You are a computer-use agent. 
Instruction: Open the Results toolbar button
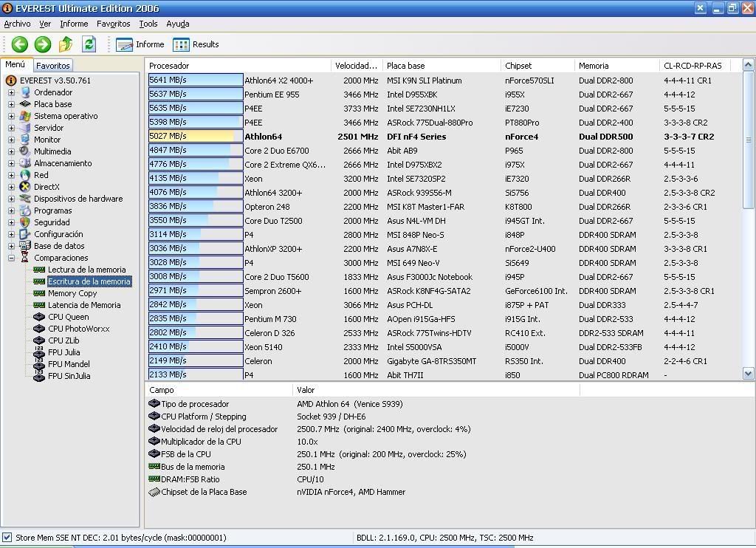(x=196, y=44)
